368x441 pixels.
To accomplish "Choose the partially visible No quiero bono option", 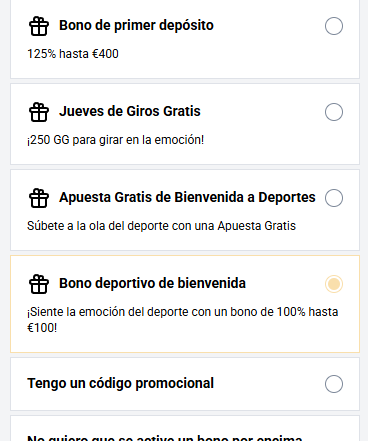I will point(185,429).
